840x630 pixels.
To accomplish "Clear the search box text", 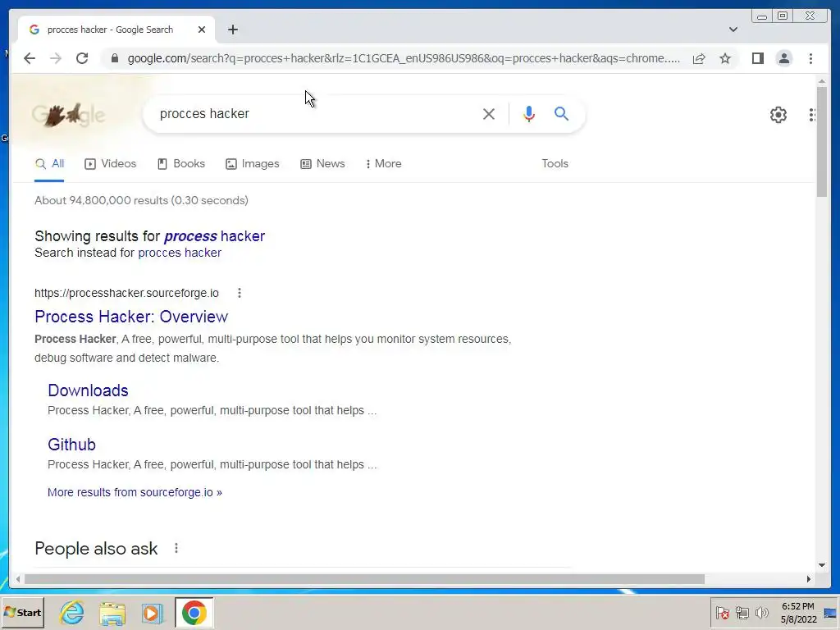I will click(x=489, y=113).
